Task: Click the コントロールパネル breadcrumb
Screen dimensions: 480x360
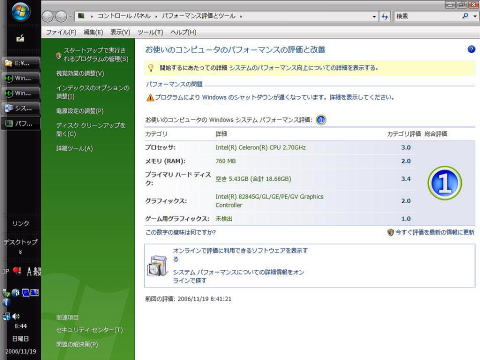Action: [124, 16]
